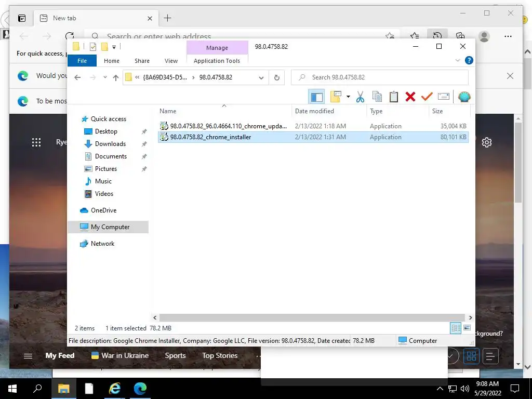The width and height of the screenshot is (532, 399).
Task: Click the shell icon at toolbar end
Action: click(464, 97)
